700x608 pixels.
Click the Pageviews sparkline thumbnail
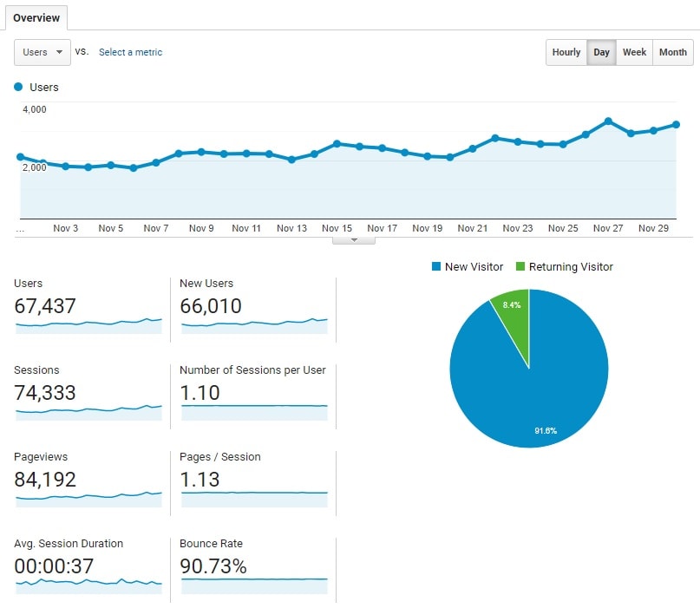(x=88, y=499)
